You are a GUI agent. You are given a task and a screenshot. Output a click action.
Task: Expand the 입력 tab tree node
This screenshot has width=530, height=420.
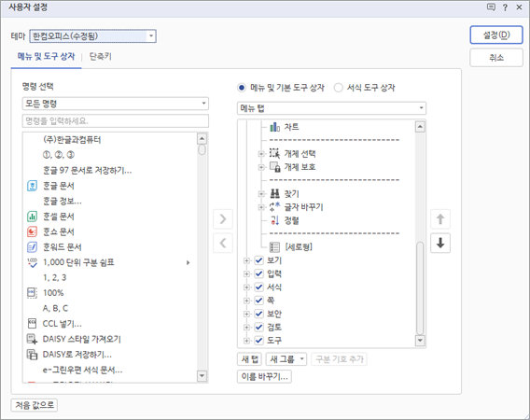(x=246, y=273)
